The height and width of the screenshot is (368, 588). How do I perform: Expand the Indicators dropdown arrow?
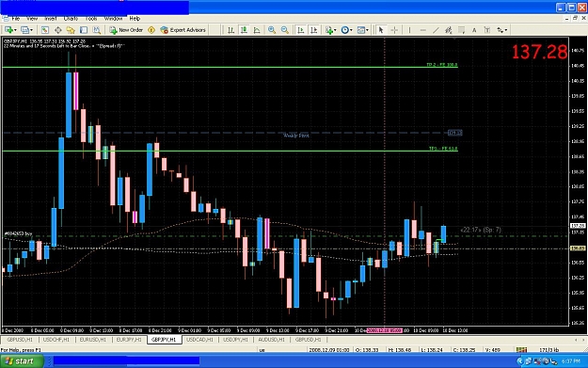tap(335, 30)
